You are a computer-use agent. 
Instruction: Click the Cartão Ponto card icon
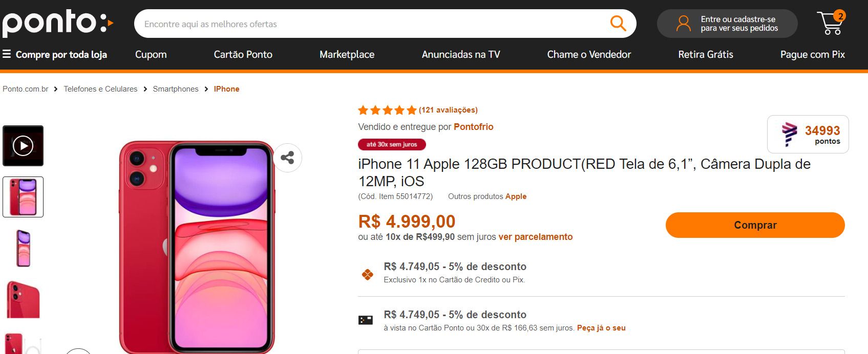[366, 321]
